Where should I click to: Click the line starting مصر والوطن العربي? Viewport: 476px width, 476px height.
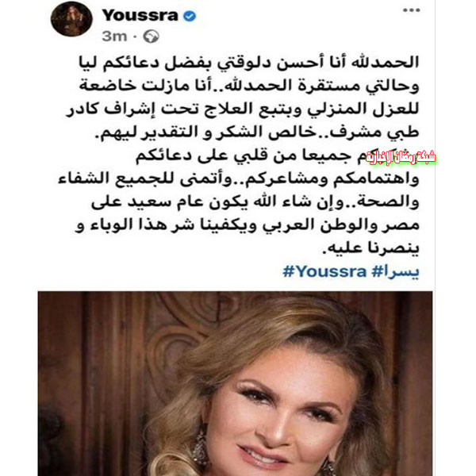[x=247, y=226]
